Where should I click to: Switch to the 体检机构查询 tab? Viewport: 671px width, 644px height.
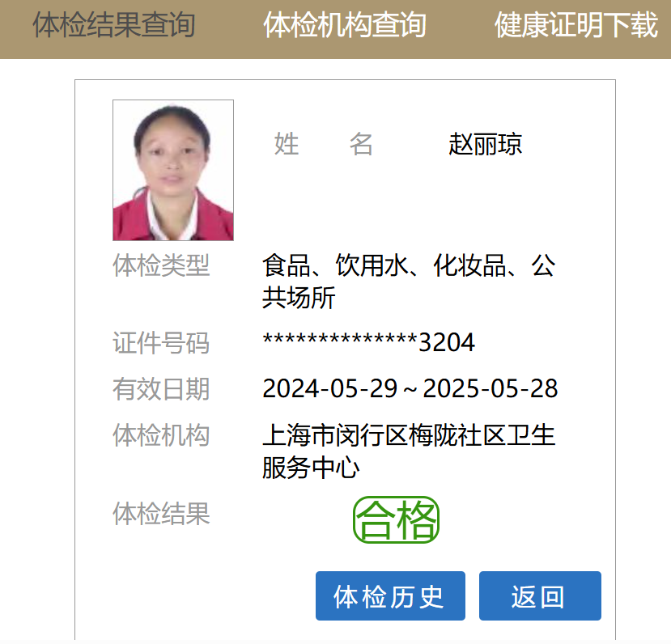[345, 25]
